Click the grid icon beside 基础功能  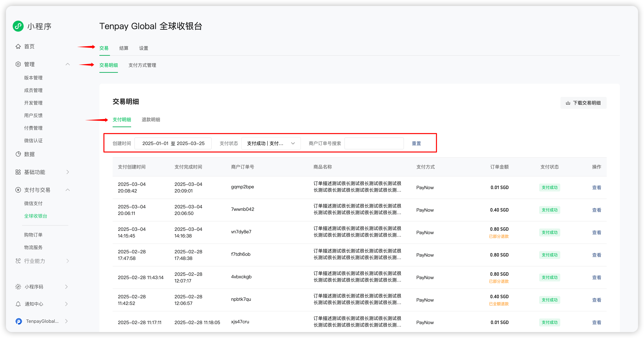click(x=18, y=172)
